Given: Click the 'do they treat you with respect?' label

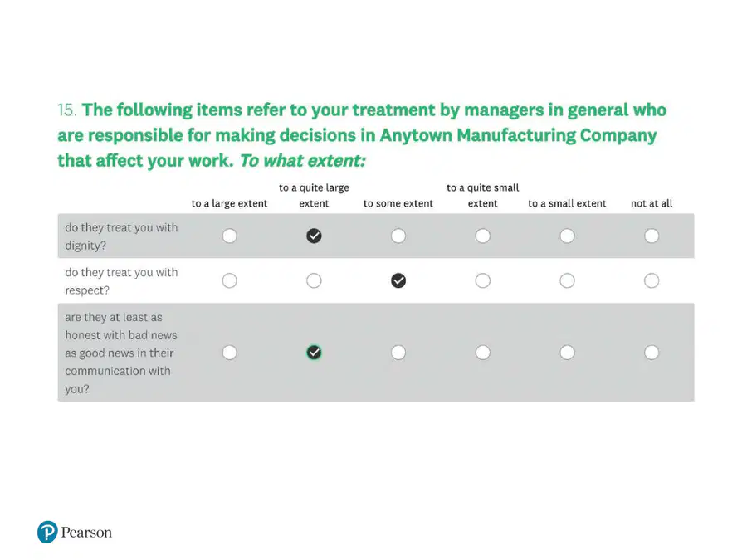Looking at the screenshot, I should tap(121, 281).
